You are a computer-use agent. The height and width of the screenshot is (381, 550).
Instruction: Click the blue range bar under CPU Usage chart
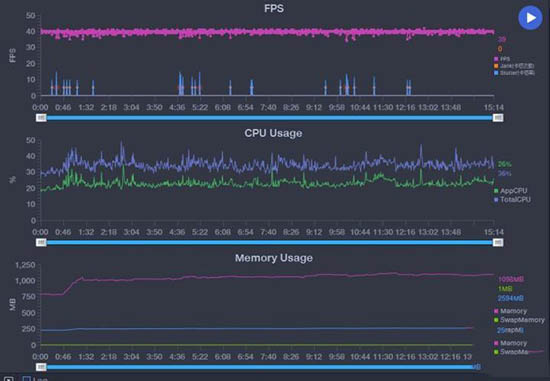tap(269, 242)
